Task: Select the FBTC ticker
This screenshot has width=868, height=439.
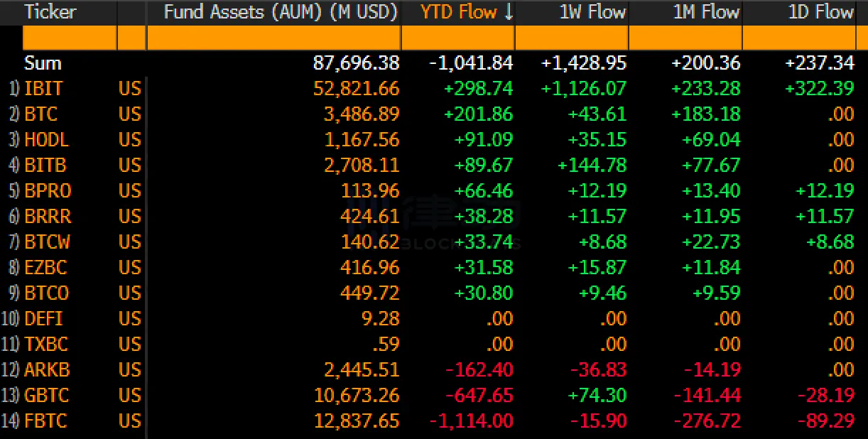Action: click(x=44, y=421)
